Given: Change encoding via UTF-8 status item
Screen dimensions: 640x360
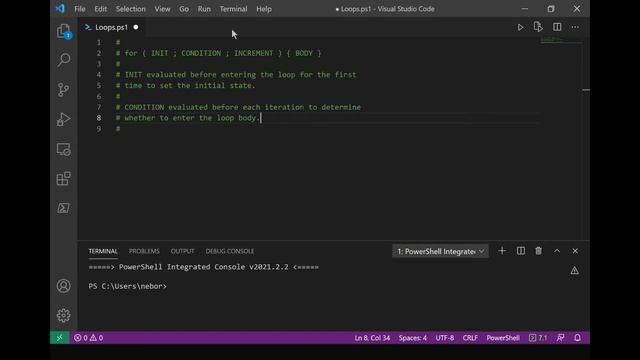Looking at the screenshot, I should point(444,338).
